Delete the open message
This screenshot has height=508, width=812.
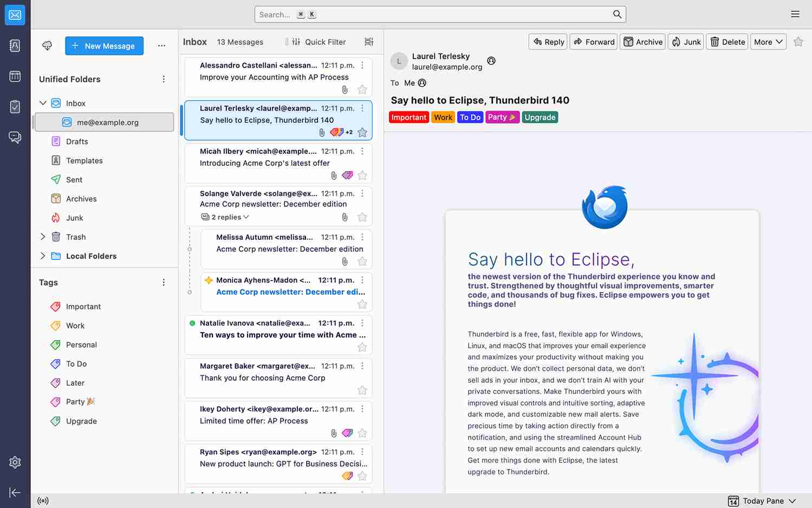(x=727, y=42)
